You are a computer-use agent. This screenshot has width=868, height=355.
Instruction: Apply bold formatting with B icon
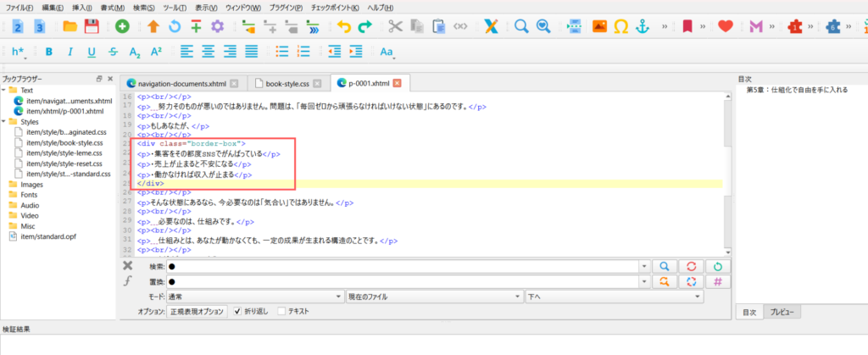(x=49, y=52)
